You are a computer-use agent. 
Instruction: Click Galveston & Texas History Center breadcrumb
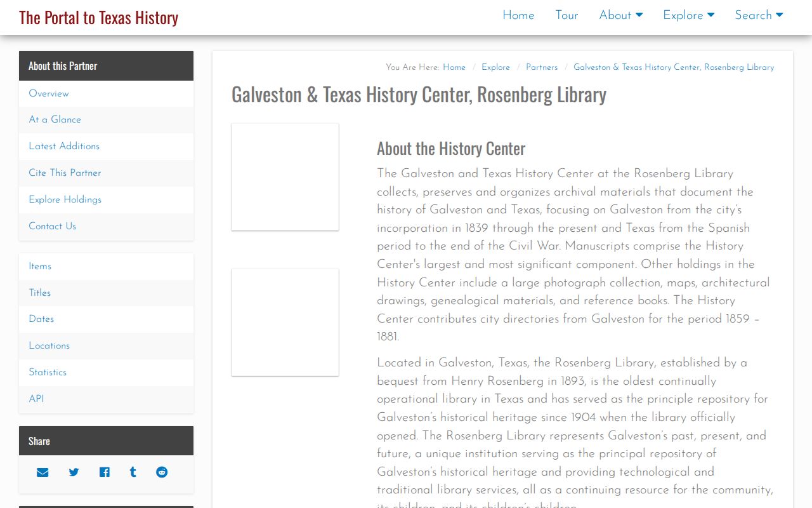click(674, 67)
